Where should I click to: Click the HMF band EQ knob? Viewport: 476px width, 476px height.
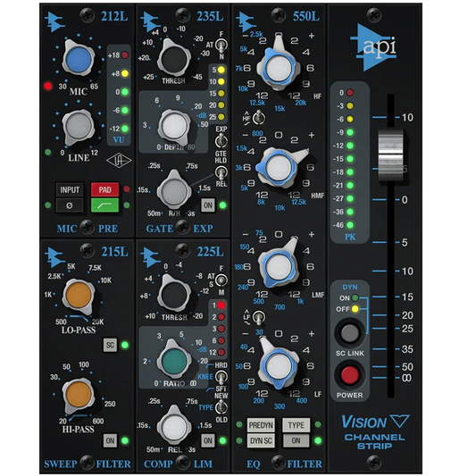pyautogui.click(x=279, y=167)
